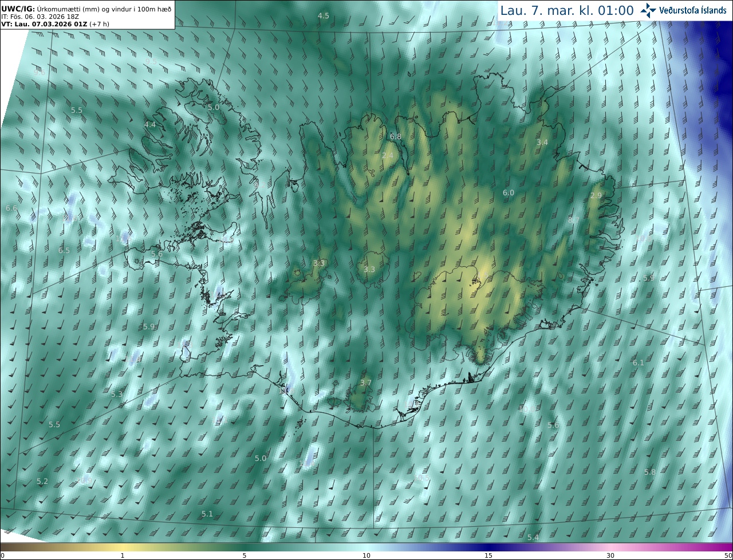
Task: Click the Veðurstofa Íslands name text
Action: [693, 10]
